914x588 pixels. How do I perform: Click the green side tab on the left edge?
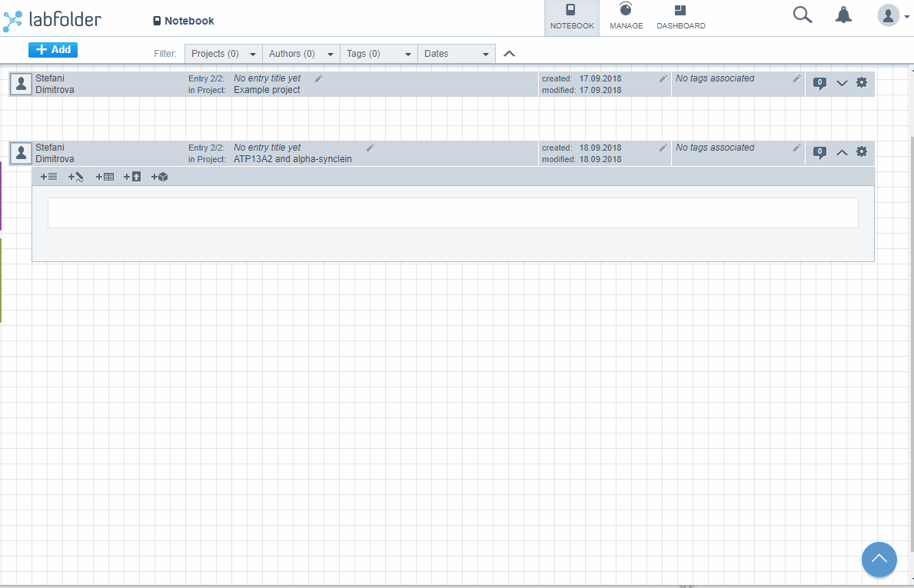pos(1,281)
